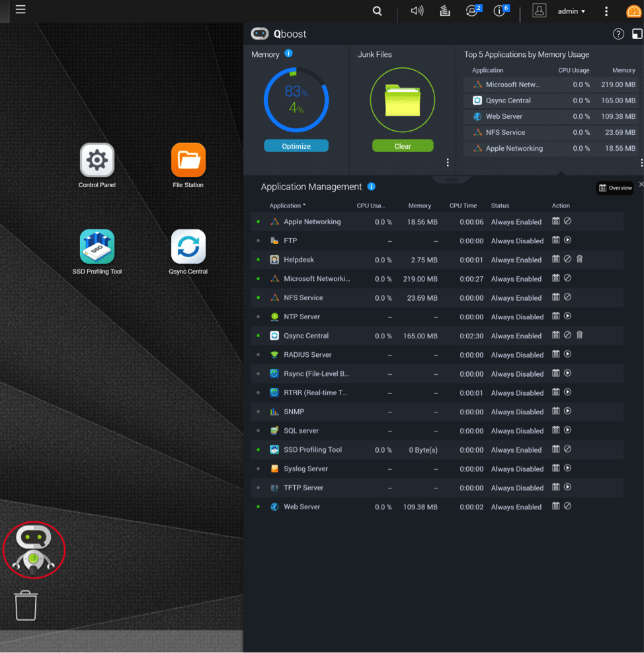This screenshot has height=653, width=644.
Task: Show background tasks from the top bar
Action: click(445, 11)
